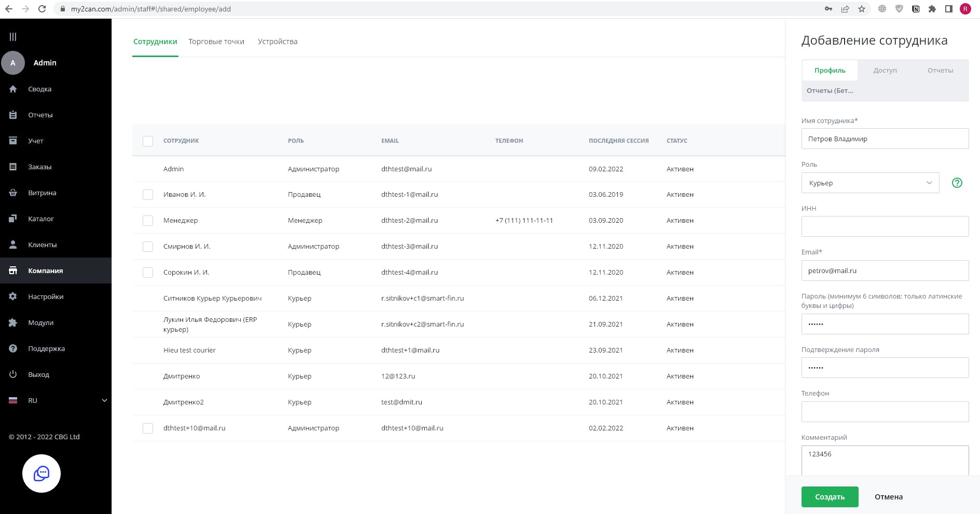Click the Russian flag icon
Viewport: 980px width, 514px height.
click(x=13, y=400)
